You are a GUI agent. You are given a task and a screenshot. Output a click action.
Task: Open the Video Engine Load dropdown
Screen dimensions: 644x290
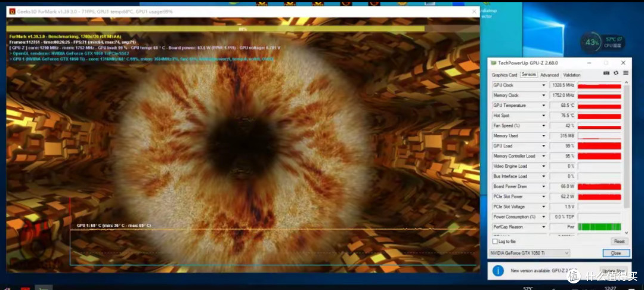click(544, 166)
